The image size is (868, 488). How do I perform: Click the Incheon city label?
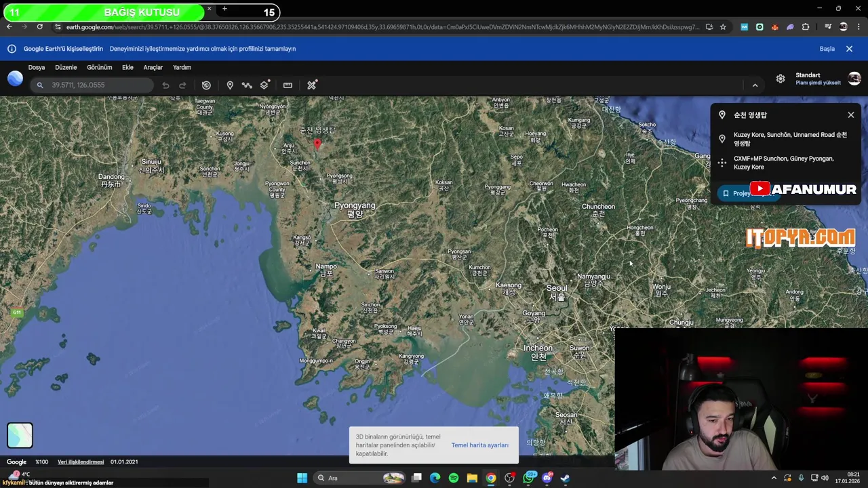[x=538, y=352]
